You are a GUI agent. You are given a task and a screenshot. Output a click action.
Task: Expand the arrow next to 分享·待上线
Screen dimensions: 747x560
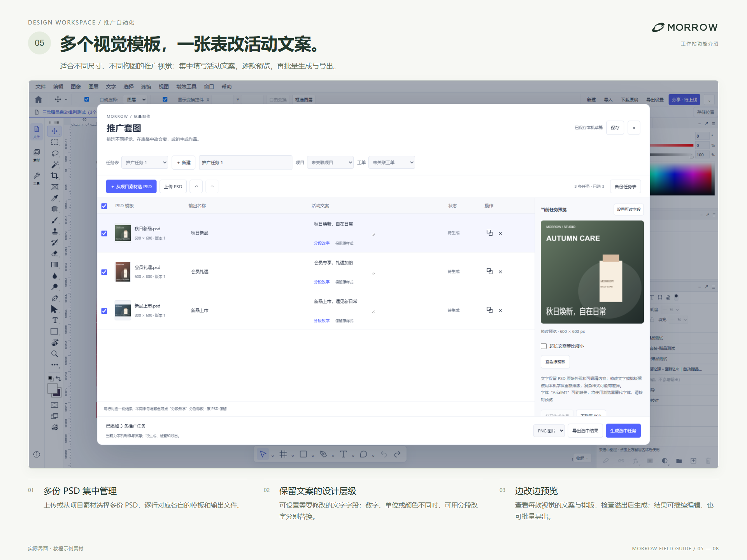click(x=709, y=100)
